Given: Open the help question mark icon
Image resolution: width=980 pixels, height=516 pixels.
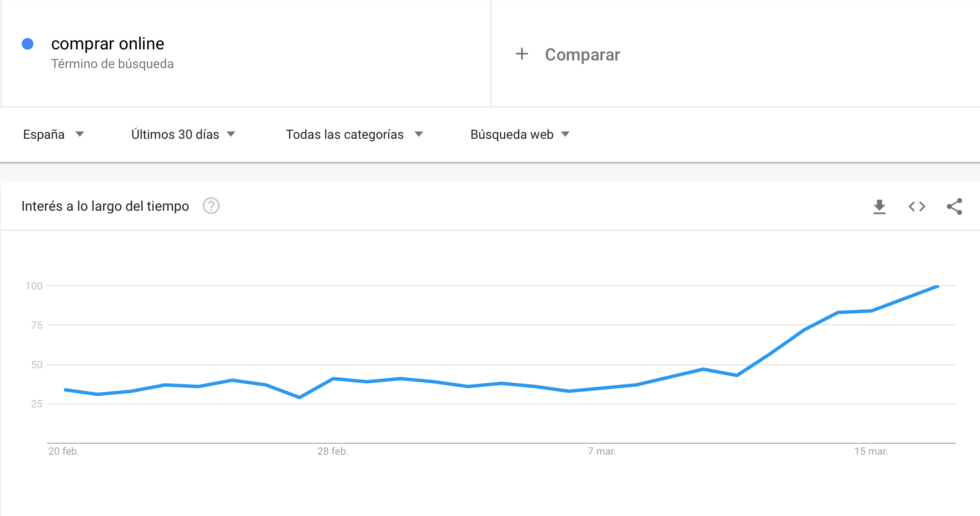Looking at the screenshot, I should tap(211, 206).
